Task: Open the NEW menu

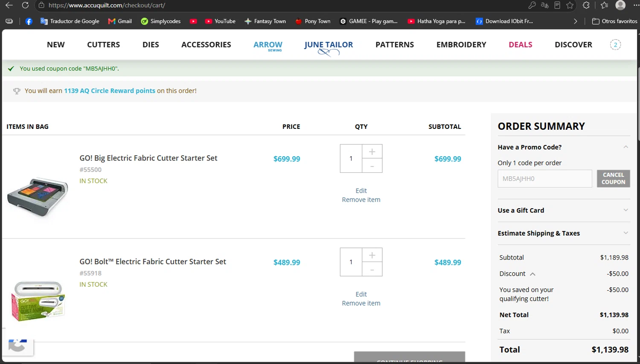Action: [56, 44]
